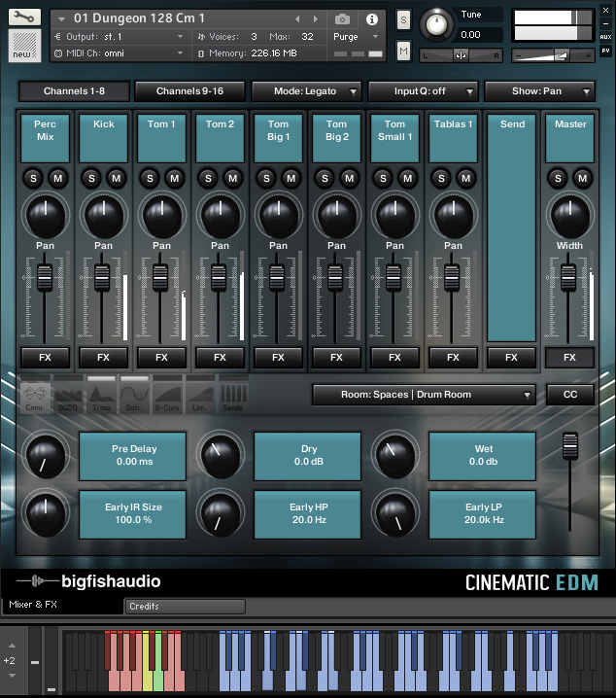
Task: Select next instrument with right arrow
Action: click(x=316, y=19)
